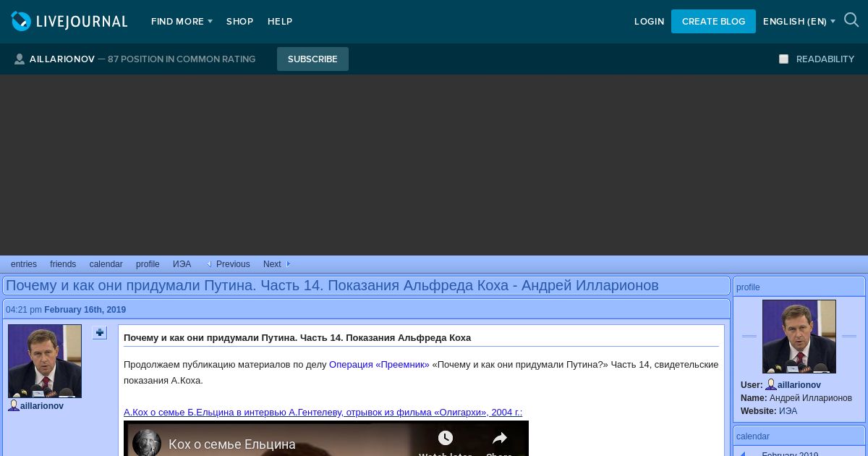Click aillarionov username in profile sidebar
Screen dimensions: 868x456
pyautogui.click(x=799, y=385)
